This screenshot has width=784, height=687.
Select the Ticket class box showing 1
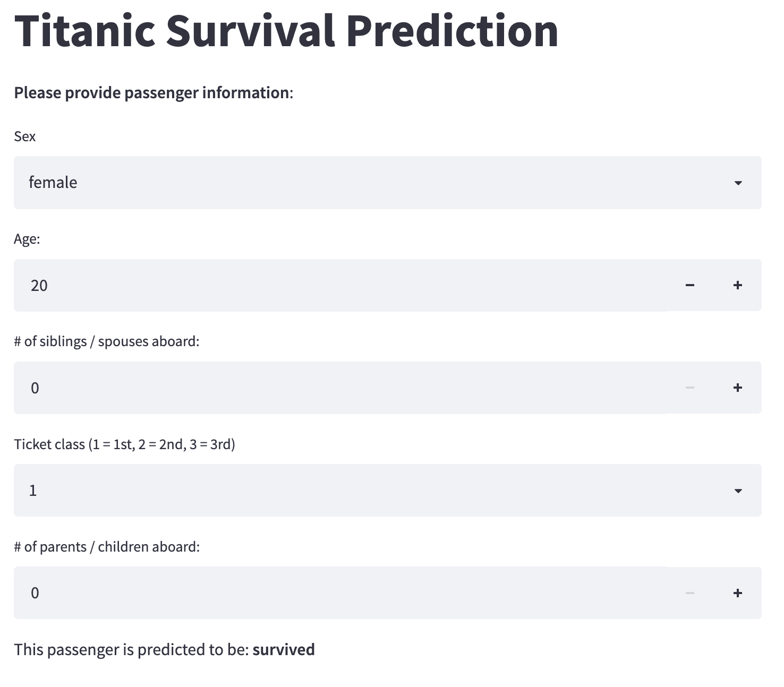click(x=388, y=491)
